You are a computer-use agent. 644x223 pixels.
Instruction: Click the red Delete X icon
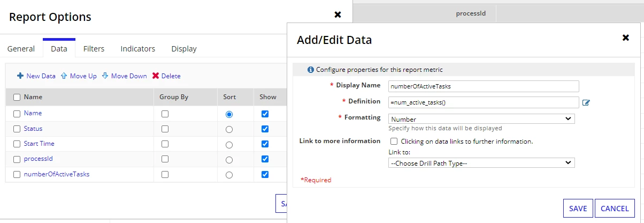pyautogui.click(x=156, y=76)
